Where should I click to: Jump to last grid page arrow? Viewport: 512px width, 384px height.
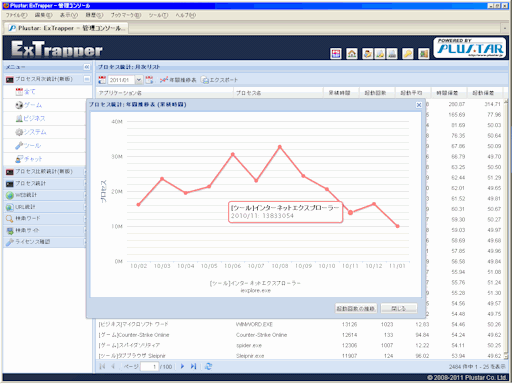(193, 366)
